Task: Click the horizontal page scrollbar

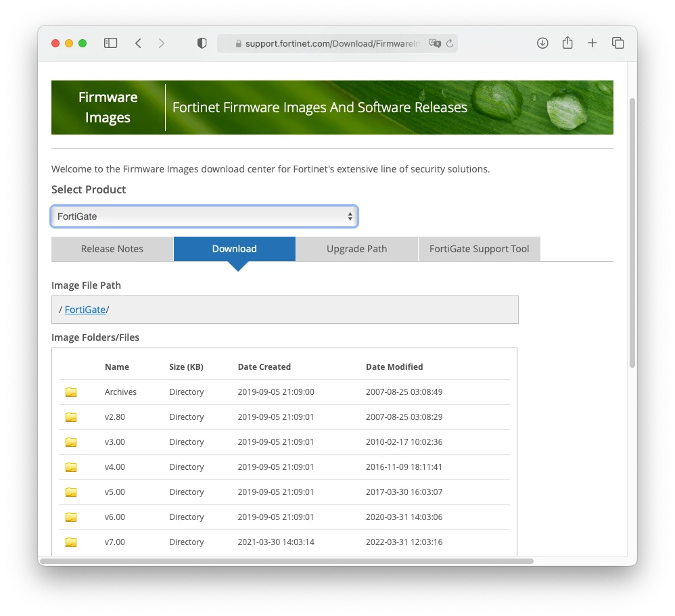Action: click(x=287, y=561)
